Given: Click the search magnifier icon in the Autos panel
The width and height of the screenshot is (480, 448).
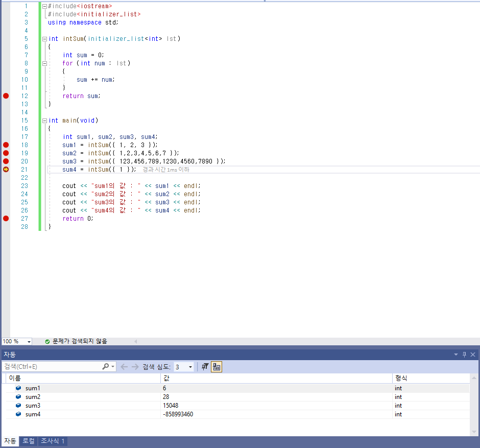Looking at the screenshot, I should (105, 366).
